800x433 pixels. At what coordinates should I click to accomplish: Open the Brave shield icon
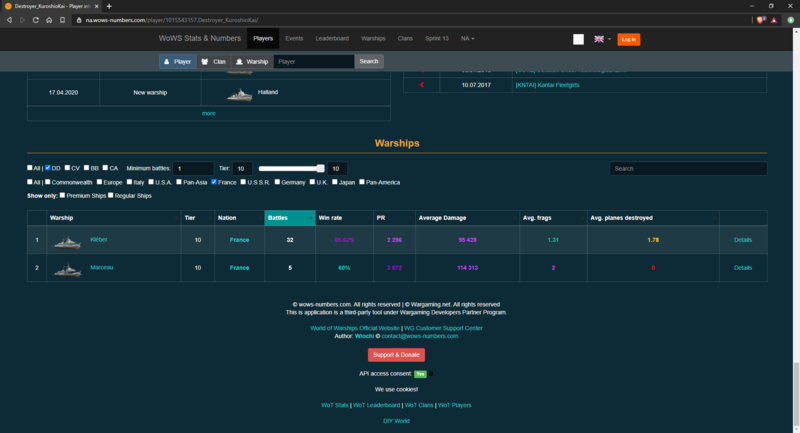click(761, 18)
